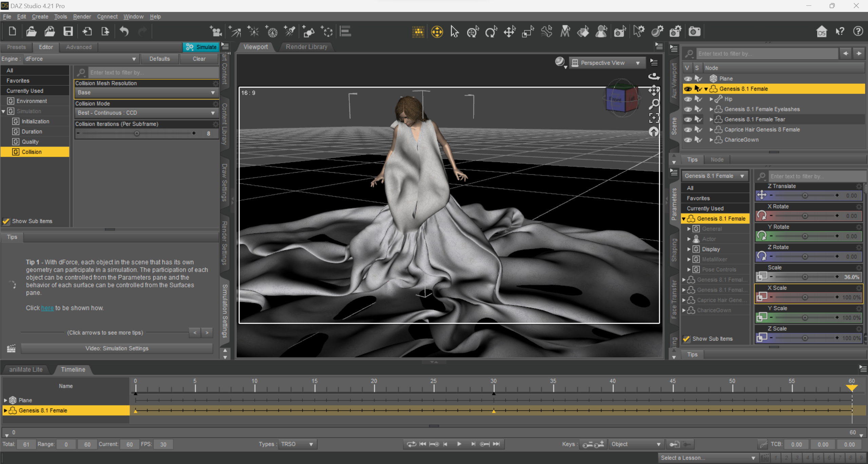This screenshot has height=464, width=868.
Task: Toggle visibility eye for Hip node
Action: pos(688,99)
